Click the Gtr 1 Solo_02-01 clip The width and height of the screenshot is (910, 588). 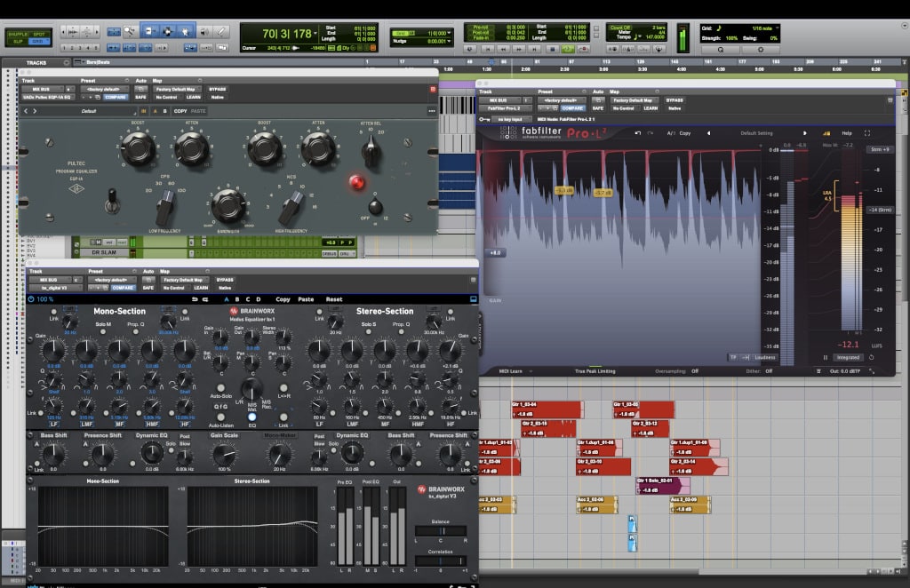[x=663, y=485]
